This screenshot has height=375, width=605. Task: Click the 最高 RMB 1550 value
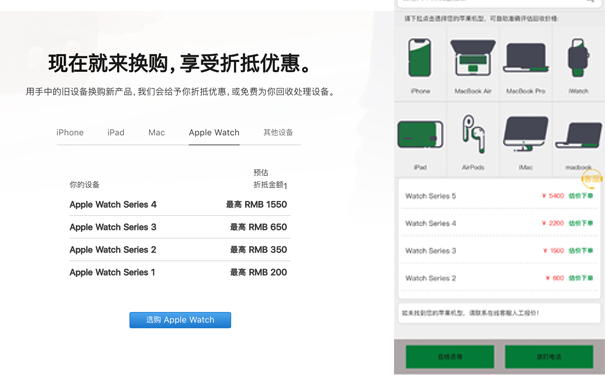pyautogui.click(x=257, y=204)
